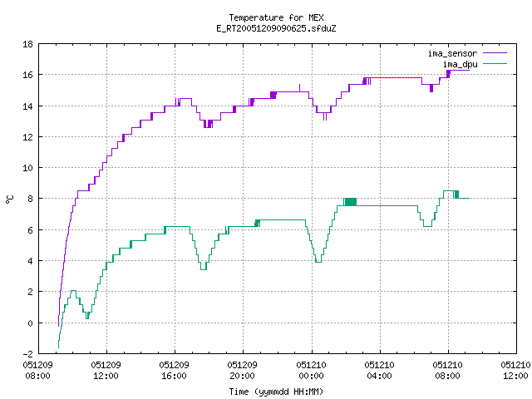
Task: Click the x-axis tick '051210 08:00'
Action: coord(447,371)
